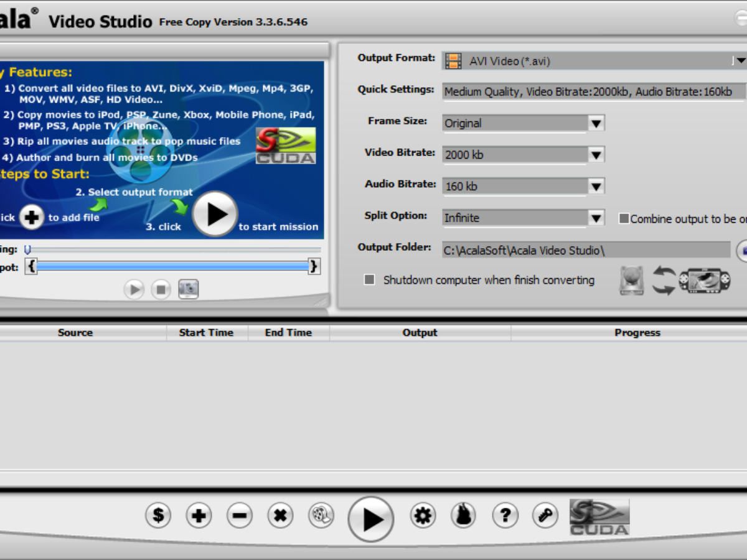747x560 pixels.
Task: Click the Start Time column header
Action: pyautogui.click(x=206, y=333)
